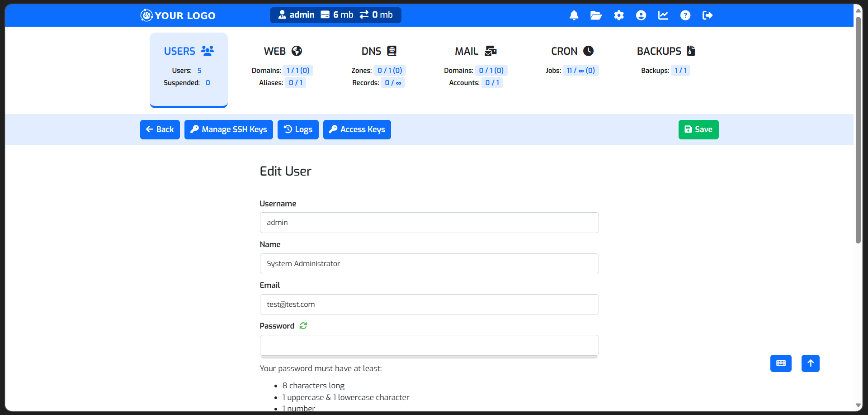Open the keyboard shortcuts icon
Image resolution: width=868 pixels, height=415 pixels.
pyautogui.click(x=781, y=363)
